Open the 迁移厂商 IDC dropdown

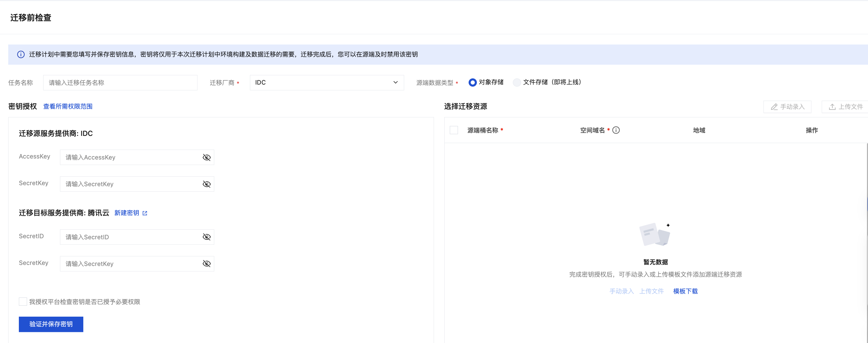click(327, 82)
